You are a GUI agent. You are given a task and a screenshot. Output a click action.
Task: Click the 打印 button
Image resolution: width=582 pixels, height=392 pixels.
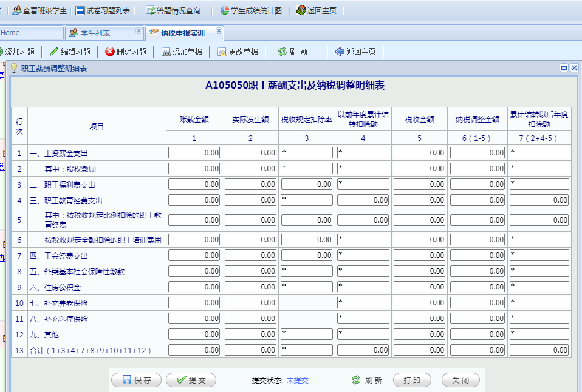tap(412, 380)
